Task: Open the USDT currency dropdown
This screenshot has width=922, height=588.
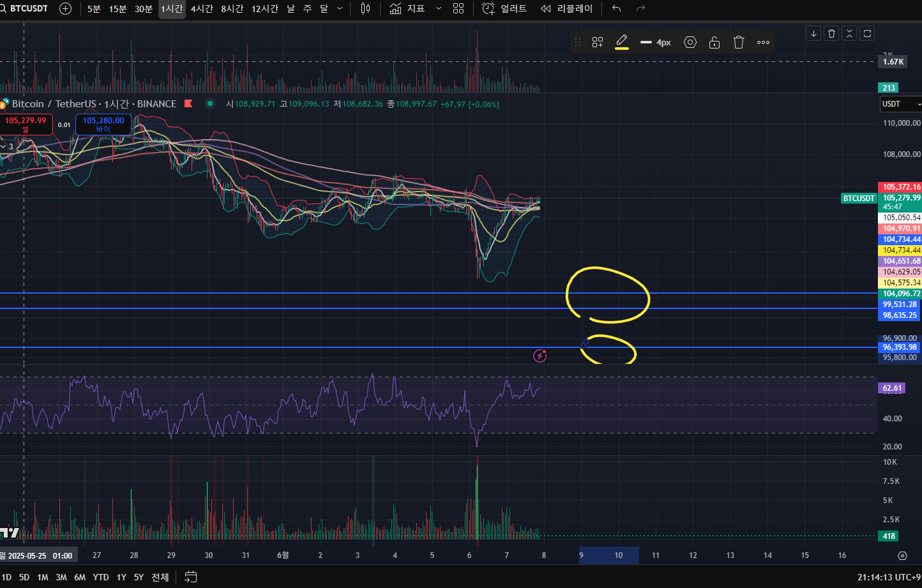Action: point(901,103)
